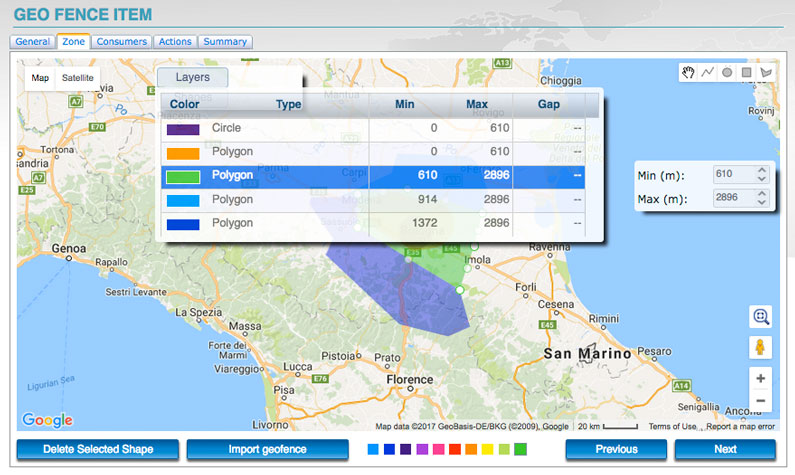Pick the purple palette swatch
Image resolution: width=795 pixels, height=475 pixels.
(422, 449)
